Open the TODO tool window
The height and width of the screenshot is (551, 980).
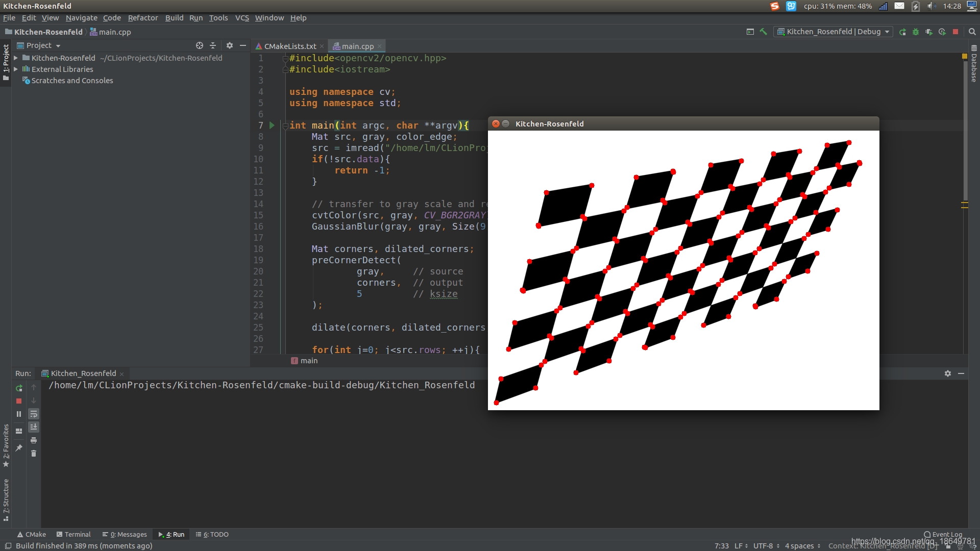212,534
